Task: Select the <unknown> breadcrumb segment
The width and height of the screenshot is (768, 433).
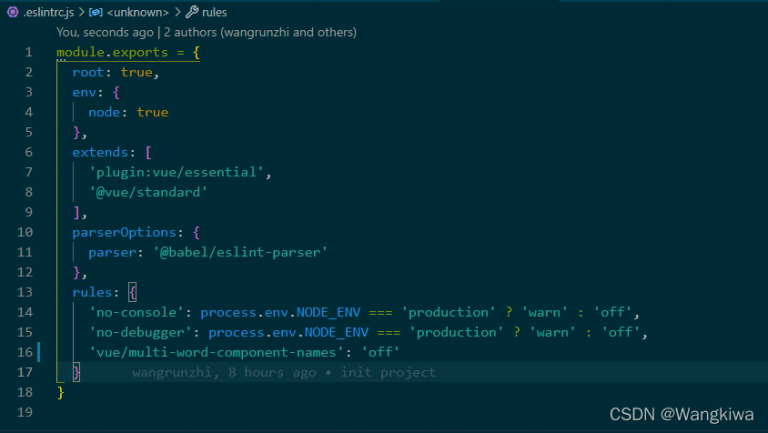Action: [135, 13]
